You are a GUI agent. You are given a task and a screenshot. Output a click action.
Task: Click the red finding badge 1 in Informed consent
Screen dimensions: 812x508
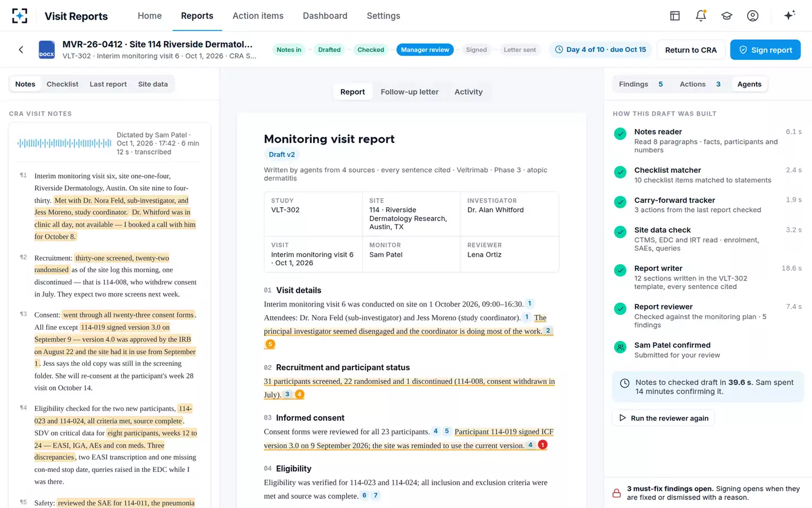542,445
